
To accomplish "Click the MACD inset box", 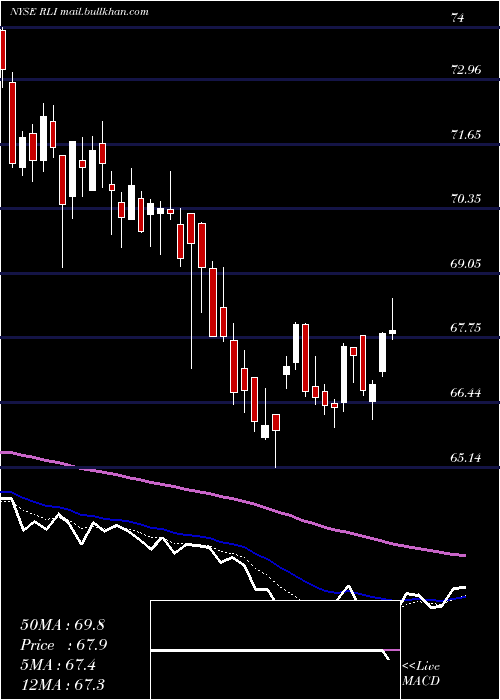I will pos(275,650).
